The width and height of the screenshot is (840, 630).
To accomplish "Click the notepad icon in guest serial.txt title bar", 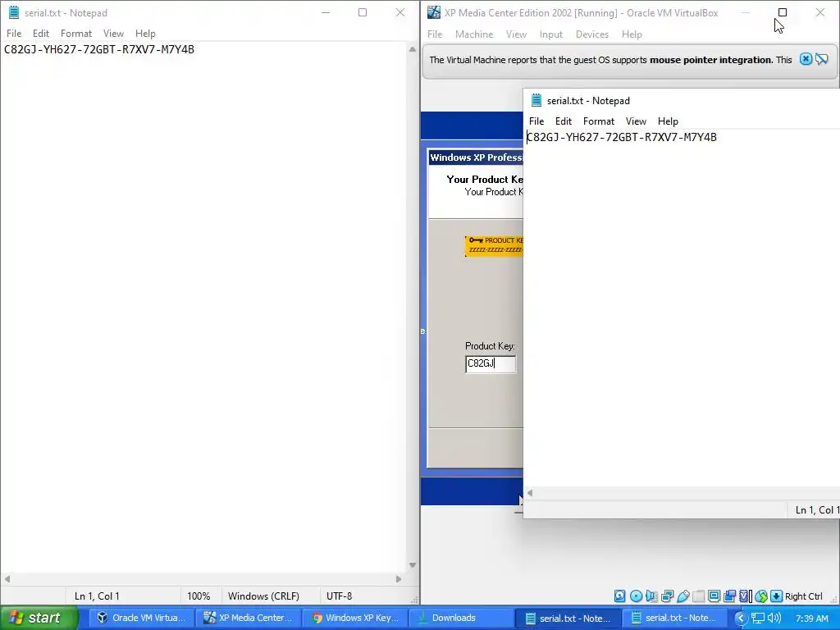I will (536, 100).
